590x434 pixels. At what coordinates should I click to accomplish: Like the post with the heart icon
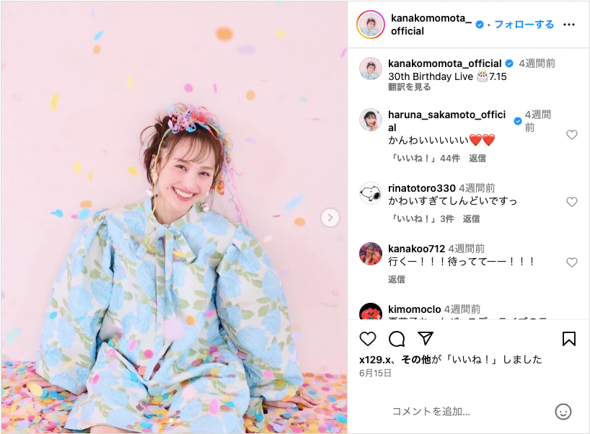tap(368, 339)
